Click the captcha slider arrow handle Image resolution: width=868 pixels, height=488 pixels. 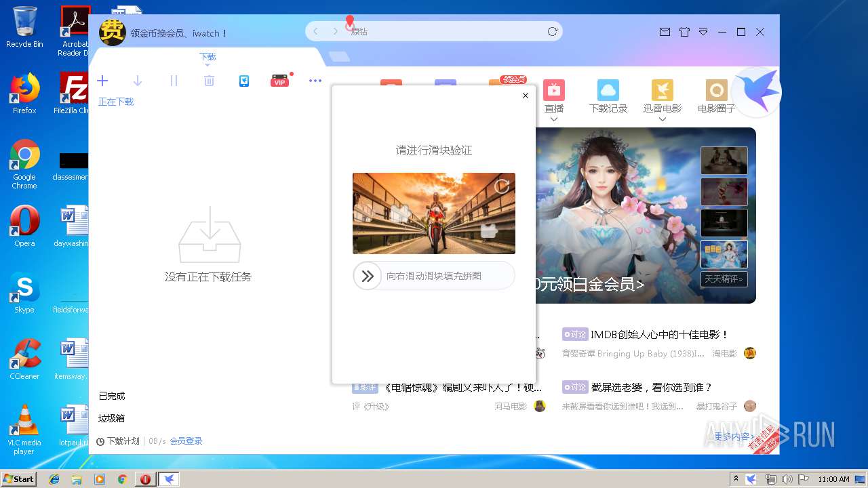[x=368, y=276]
